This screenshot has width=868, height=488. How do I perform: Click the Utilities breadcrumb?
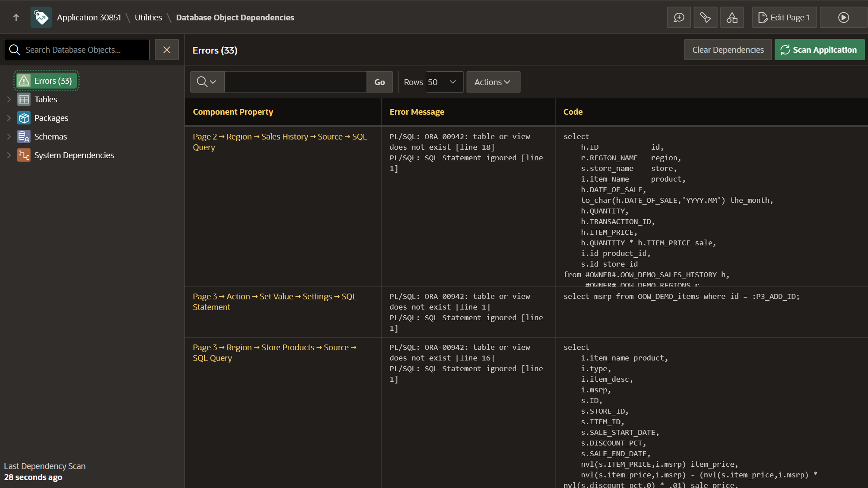coord(148,17)
